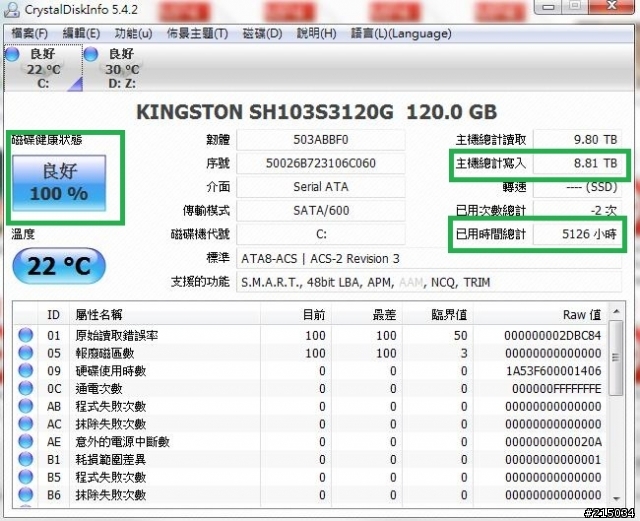Click the 目前 column header
This screenshot has width=640, height=521.
(296, 315)
